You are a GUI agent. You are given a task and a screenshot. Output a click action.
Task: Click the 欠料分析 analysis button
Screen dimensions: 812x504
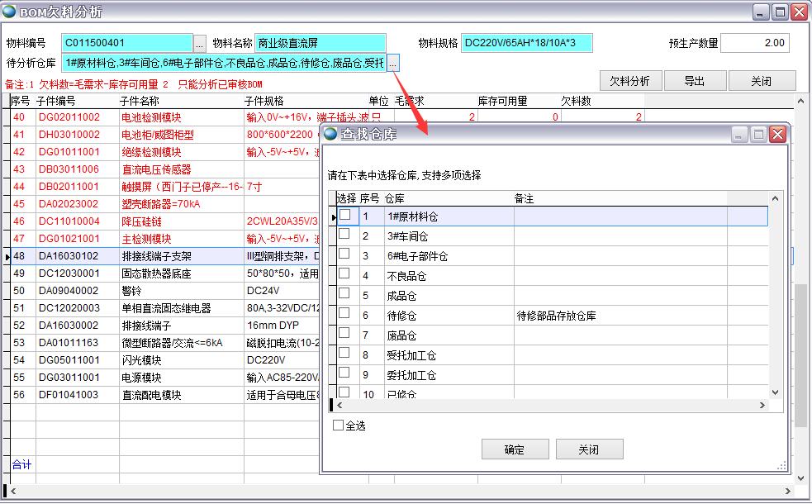click(x=630, y=80)
